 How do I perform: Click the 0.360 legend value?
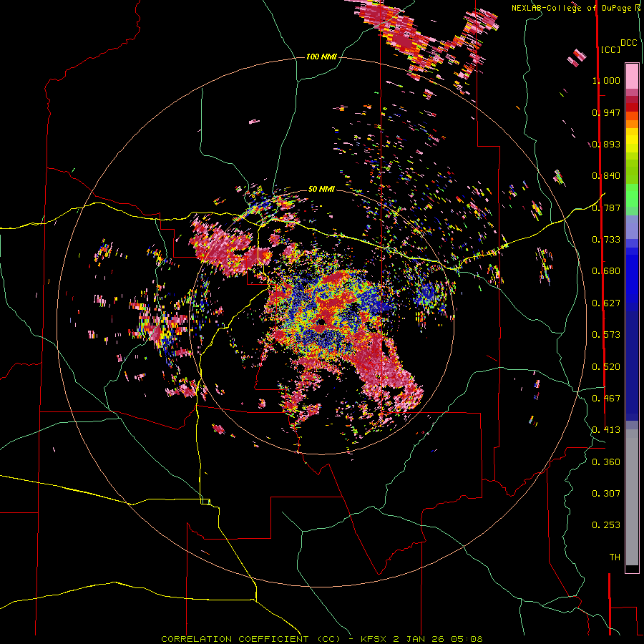click(606, 462)
